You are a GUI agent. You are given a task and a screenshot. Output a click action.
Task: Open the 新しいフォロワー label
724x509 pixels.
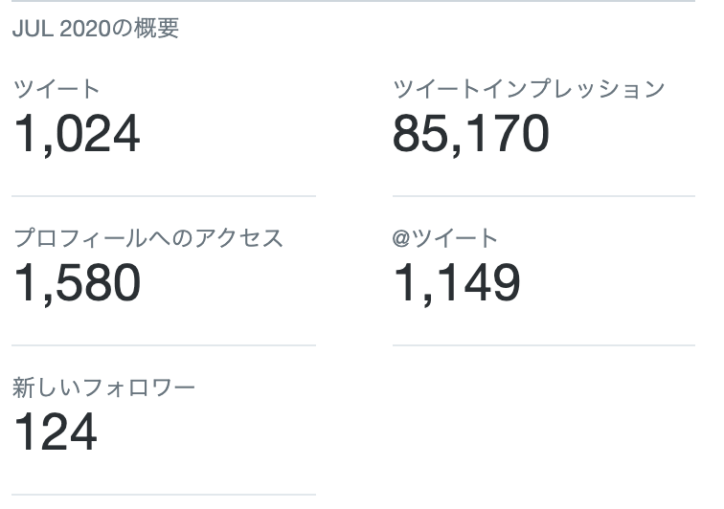[103, 387]
